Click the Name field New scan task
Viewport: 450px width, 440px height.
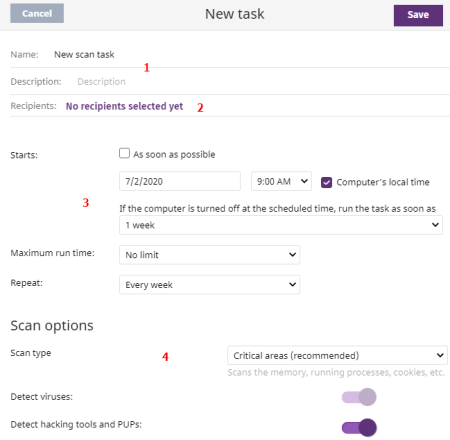click(84, 55)
